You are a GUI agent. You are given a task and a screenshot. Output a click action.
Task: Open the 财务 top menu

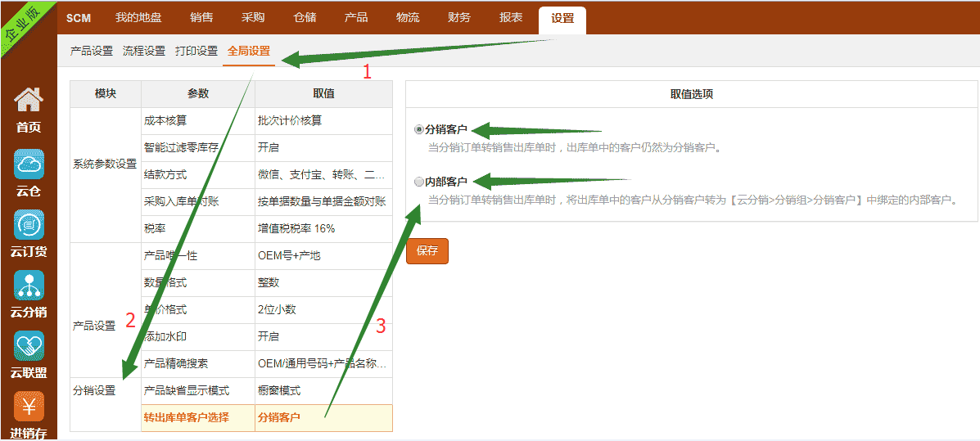point(459,17)
